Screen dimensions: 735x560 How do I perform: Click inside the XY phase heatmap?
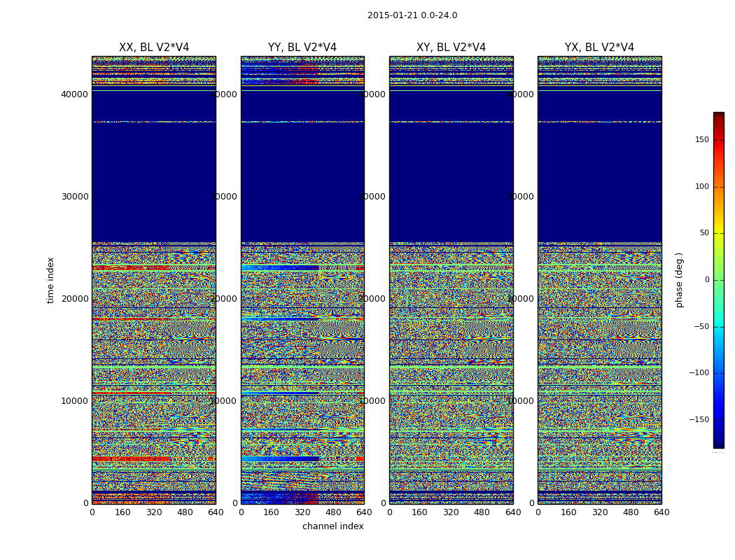tap(451, 280)
